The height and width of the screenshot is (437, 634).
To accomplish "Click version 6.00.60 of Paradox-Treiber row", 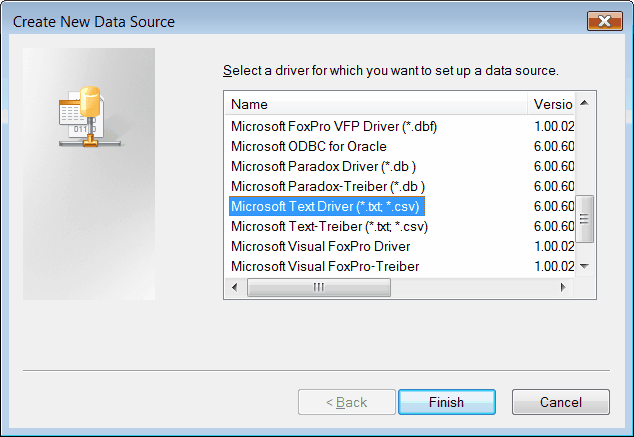I will [x=554, y=186].
